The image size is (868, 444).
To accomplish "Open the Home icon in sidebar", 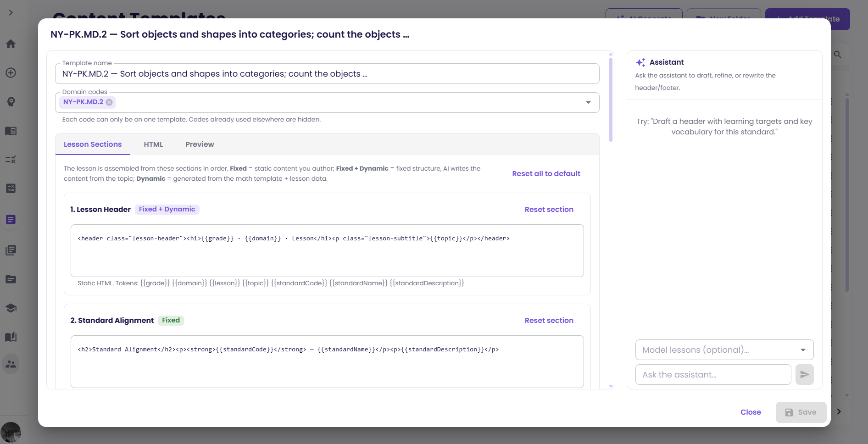I will click(11, 44).
